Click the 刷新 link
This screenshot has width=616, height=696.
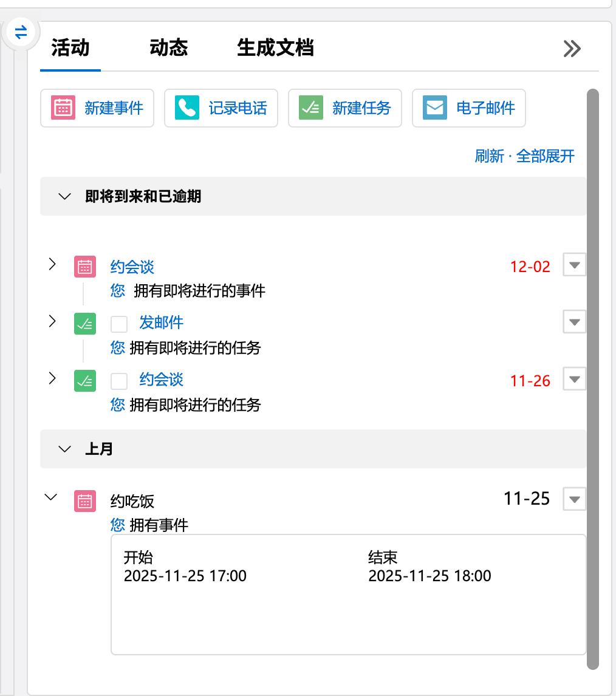[489, 156]
